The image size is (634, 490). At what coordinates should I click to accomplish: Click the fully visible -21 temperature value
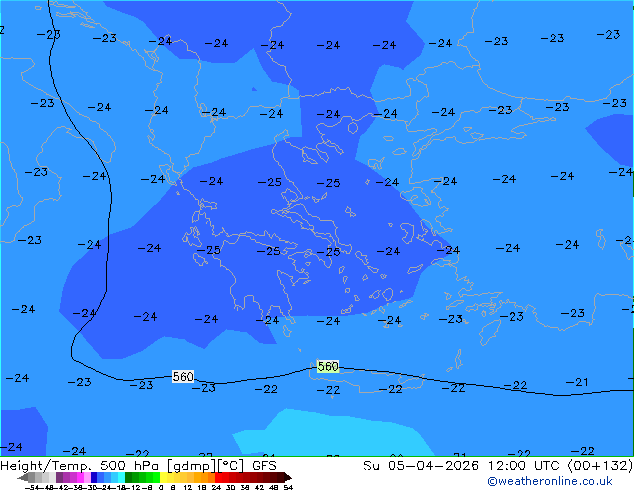tap(577, 382)
